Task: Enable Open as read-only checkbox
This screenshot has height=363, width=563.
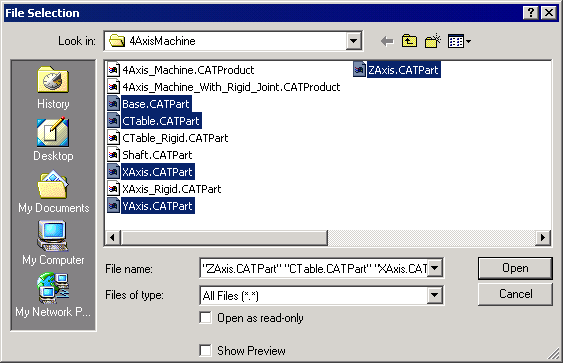Action: [x=205, y=318]
